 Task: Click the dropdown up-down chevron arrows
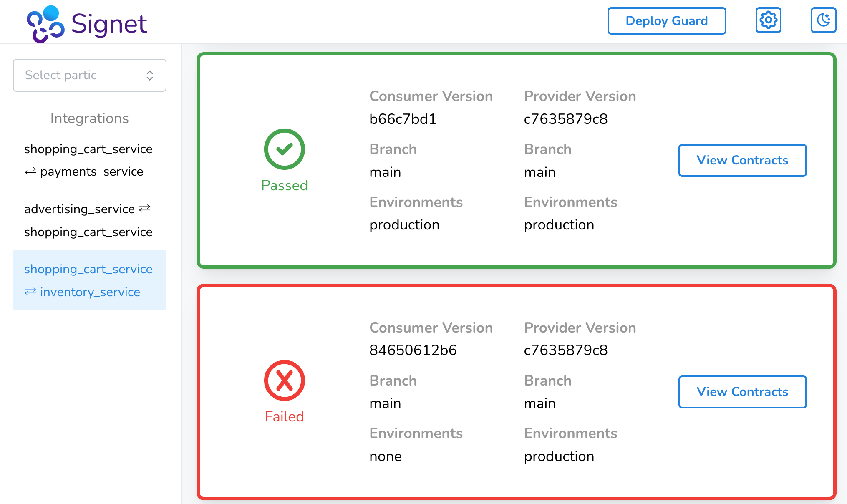click(x=150, y=76)
